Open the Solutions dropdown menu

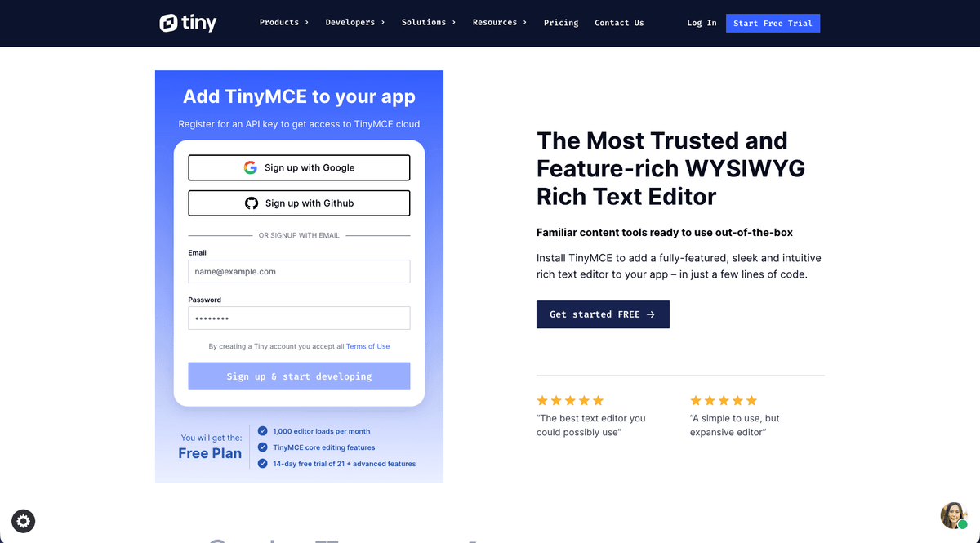[x=429, y=23]
